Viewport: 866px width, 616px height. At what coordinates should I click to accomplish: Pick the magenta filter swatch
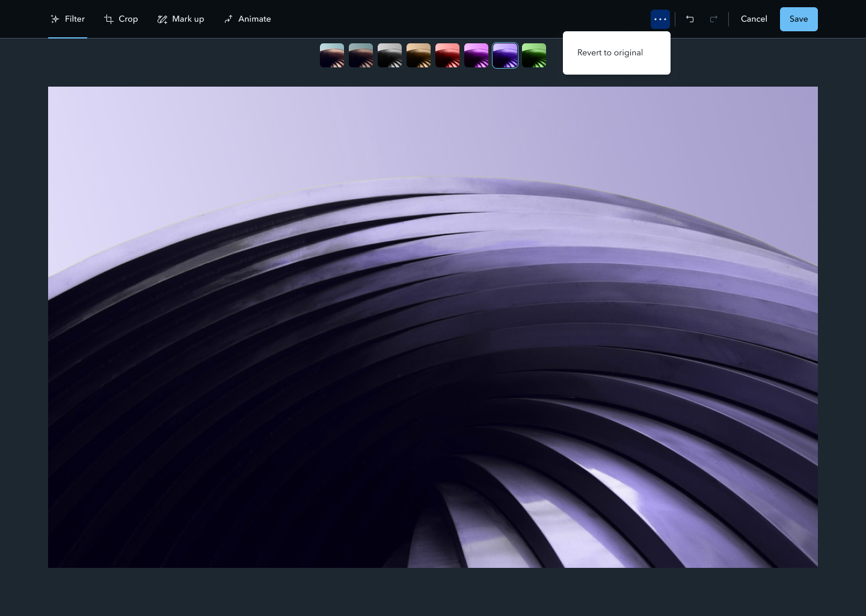tap(476, 55)
